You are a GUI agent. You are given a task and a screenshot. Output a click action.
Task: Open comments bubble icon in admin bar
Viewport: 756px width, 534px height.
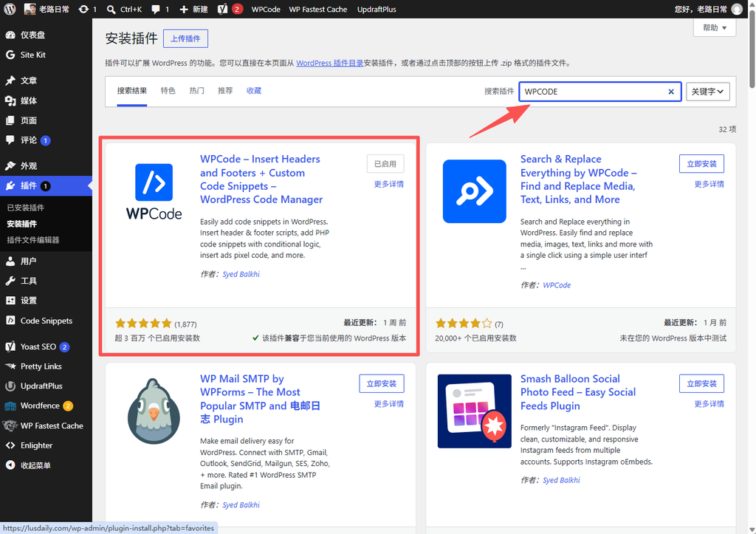(155, 9)
